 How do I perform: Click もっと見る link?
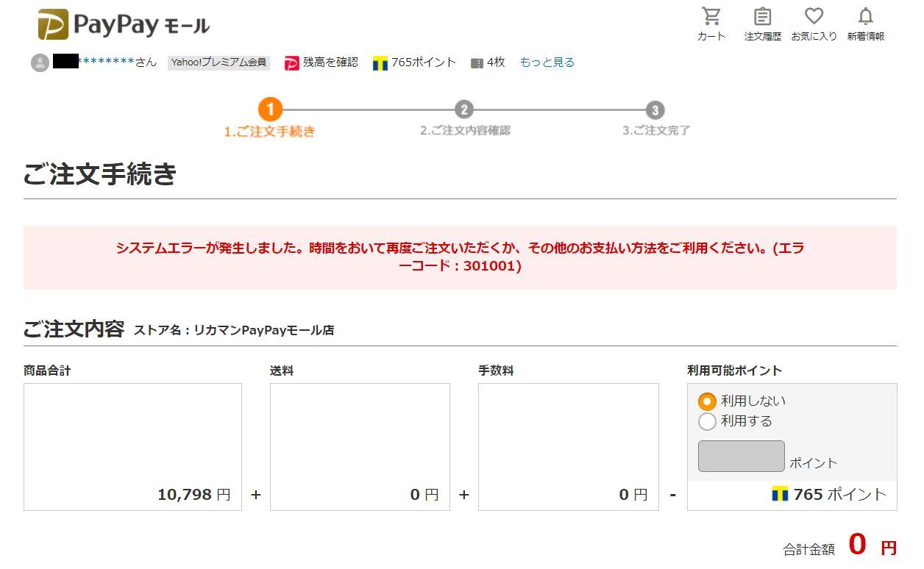point(547,62)
